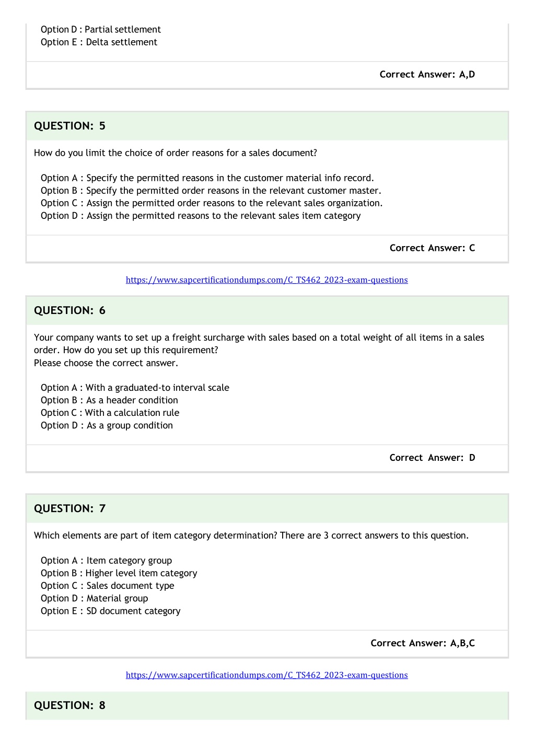Click the QUESTION: 8 header
The width and height of the screenshot is (535, 756).
[267, 705]
